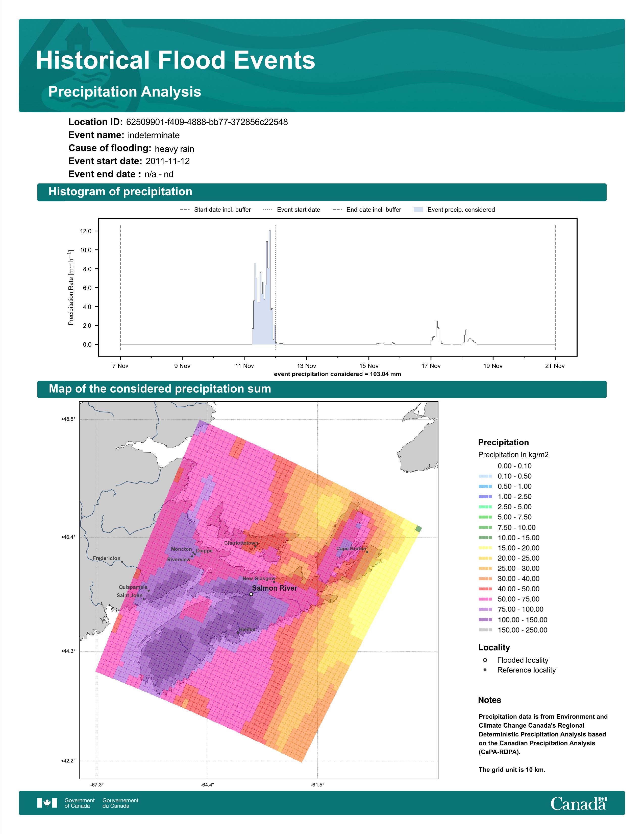Click the event start date 2011-11-12
644x834 pixels.
click(167, 161)
